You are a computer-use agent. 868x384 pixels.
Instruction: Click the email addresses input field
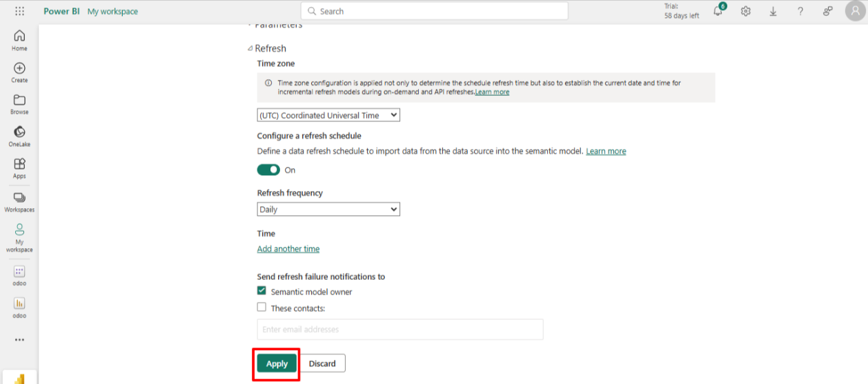pos(400,330)
